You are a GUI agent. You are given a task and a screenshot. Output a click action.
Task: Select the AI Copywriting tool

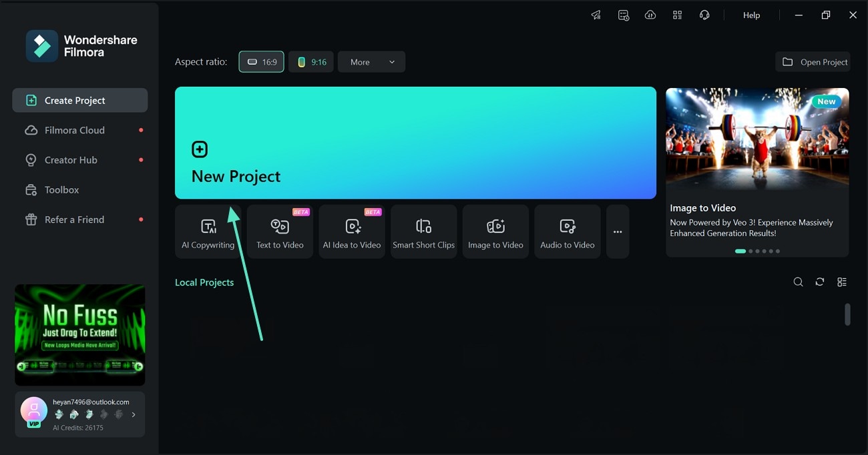click(208, 230)
